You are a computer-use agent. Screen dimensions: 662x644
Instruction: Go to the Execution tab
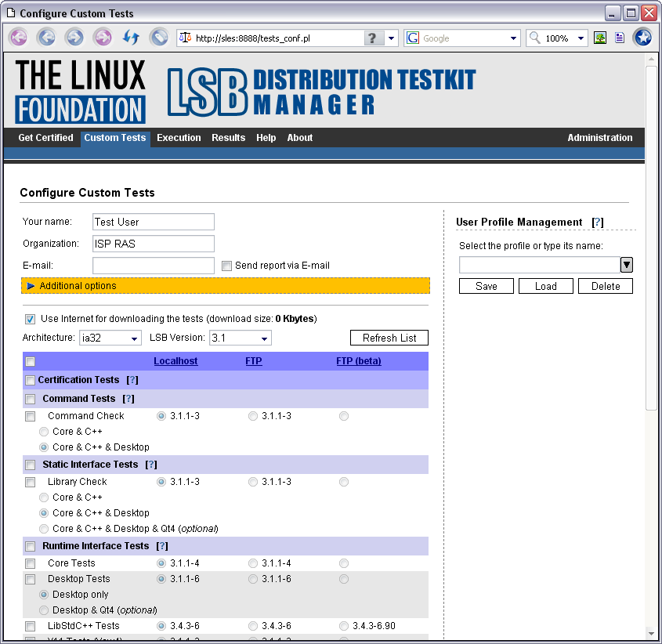coord(179,138)
